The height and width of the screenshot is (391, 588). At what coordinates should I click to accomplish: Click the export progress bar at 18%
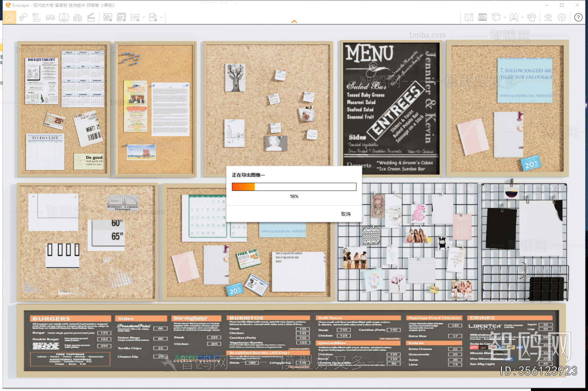click(294, 187)
